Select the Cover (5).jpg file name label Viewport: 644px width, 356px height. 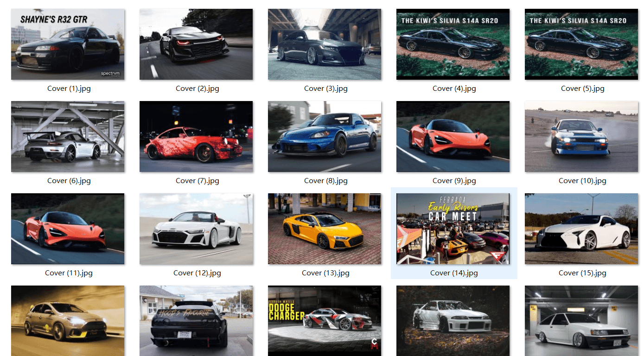[x=583, y=89]
